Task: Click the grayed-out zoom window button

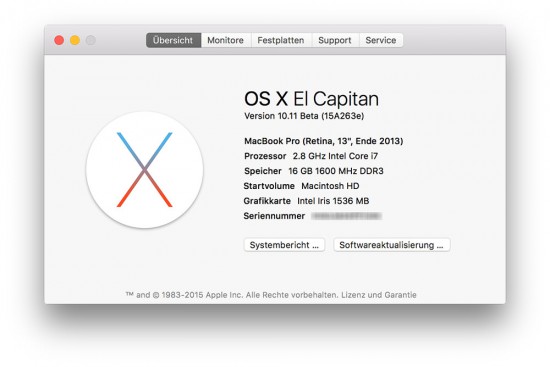Action: (90, 40)
